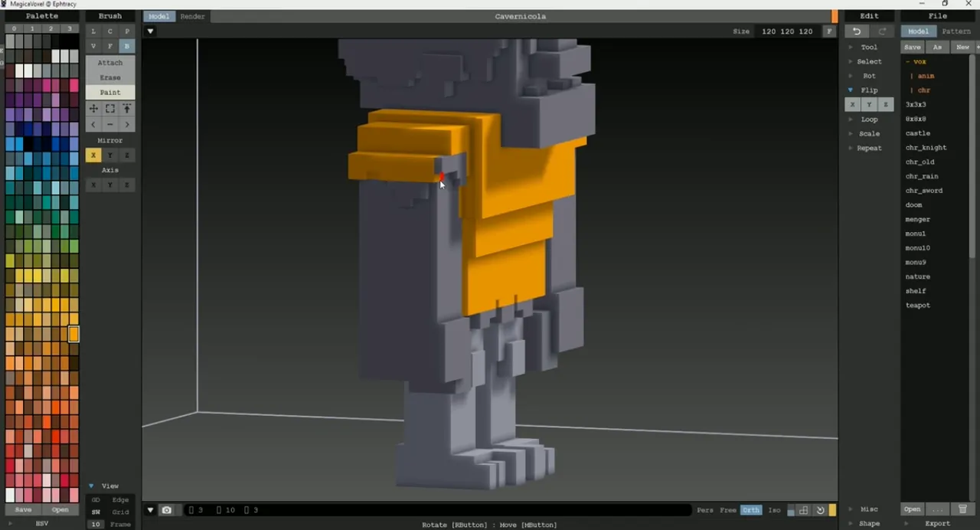
Task: Click the grid view icon in bottom bar
Action: 804,510
